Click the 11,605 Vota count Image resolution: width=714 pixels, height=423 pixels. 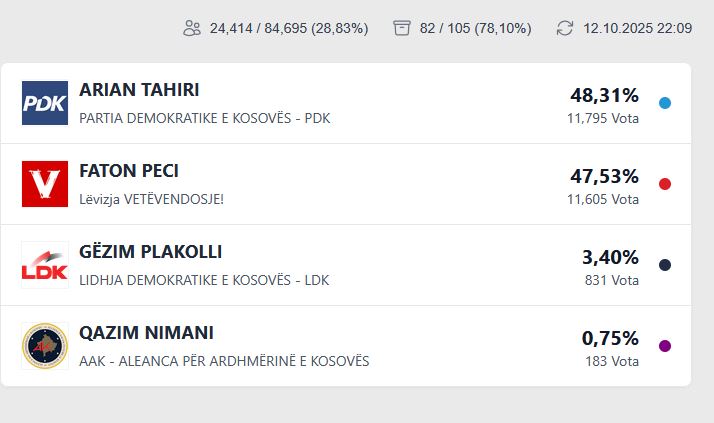602,199
